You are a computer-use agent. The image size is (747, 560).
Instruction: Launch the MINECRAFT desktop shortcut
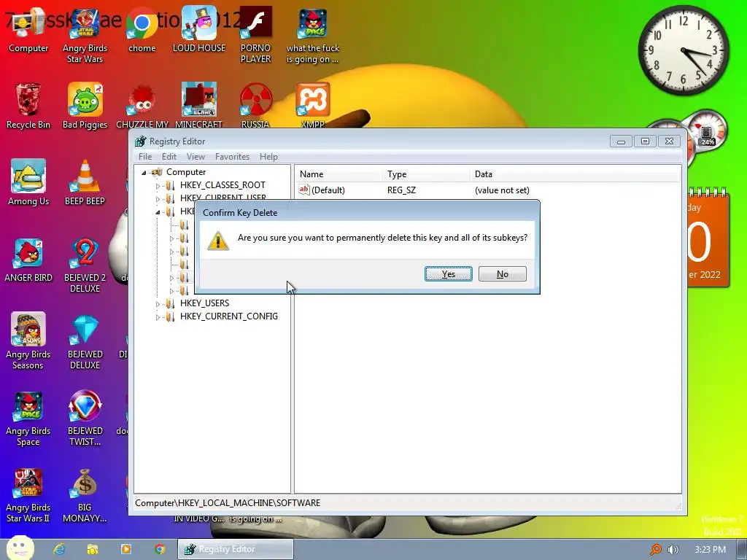click(x=198, y=106)
